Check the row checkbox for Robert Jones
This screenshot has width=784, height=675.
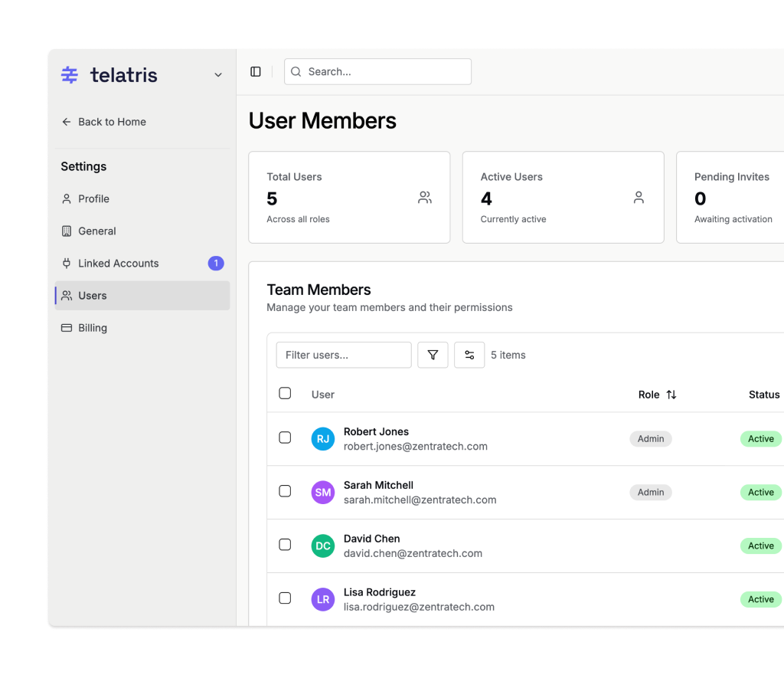285,437
